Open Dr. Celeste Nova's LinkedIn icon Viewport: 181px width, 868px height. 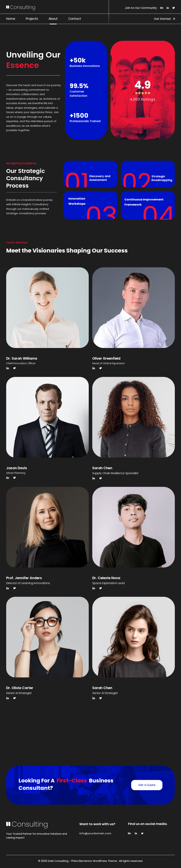[94, 588]
